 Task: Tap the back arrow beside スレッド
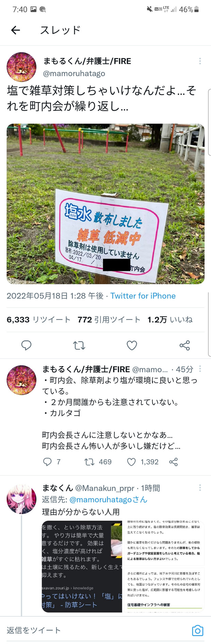pos(16,30)
